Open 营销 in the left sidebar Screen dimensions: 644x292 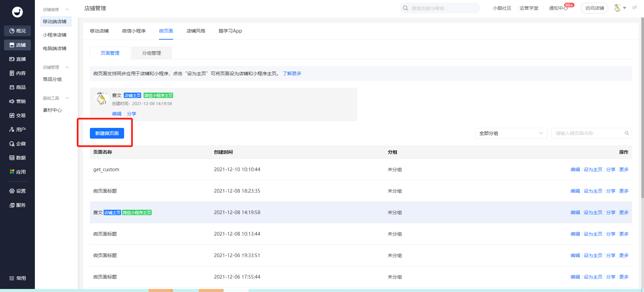17,101
